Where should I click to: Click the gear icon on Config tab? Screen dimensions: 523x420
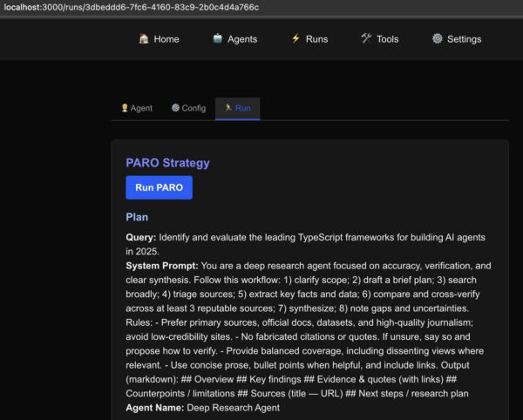[x=175, y=108]
